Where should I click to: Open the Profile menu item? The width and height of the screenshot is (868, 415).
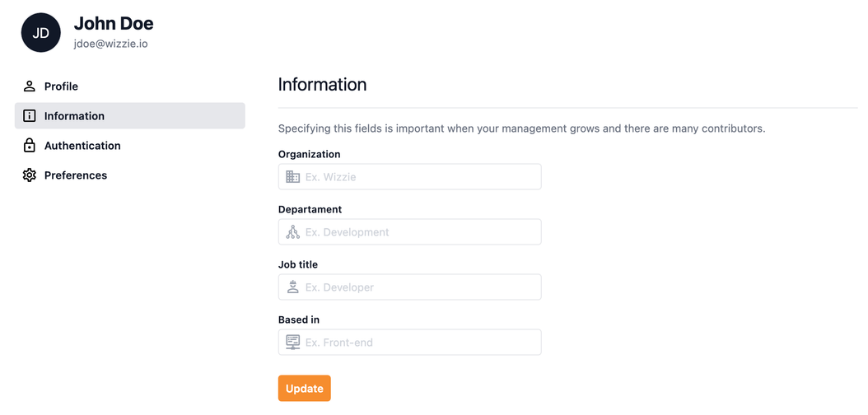(61, 86)
